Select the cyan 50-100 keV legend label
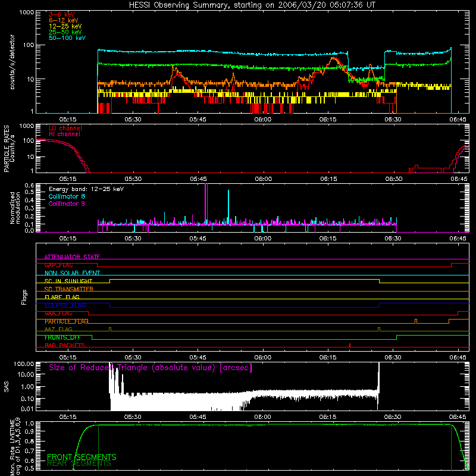Viewport: 476px width, 476px height. coord(67,38)
